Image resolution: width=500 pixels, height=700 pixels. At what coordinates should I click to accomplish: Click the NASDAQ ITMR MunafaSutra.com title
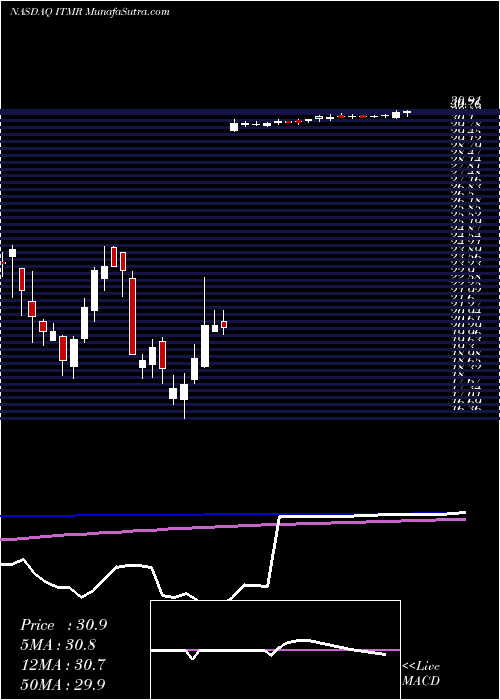click(x=89, y=12)
